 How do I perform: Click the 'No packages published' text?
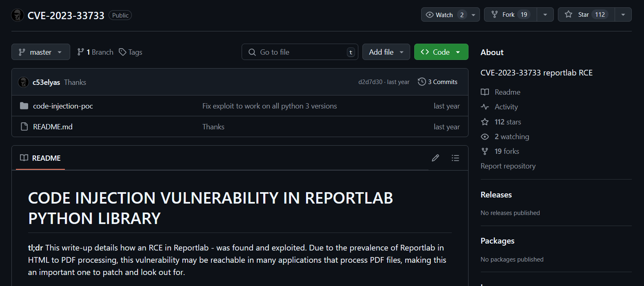pos(512,259)
